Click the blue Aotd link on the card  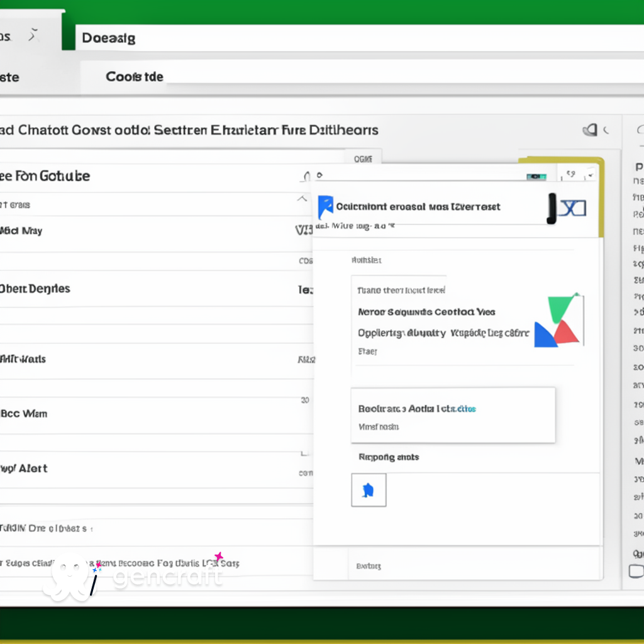pyautogui.click(x=465, y=408)
